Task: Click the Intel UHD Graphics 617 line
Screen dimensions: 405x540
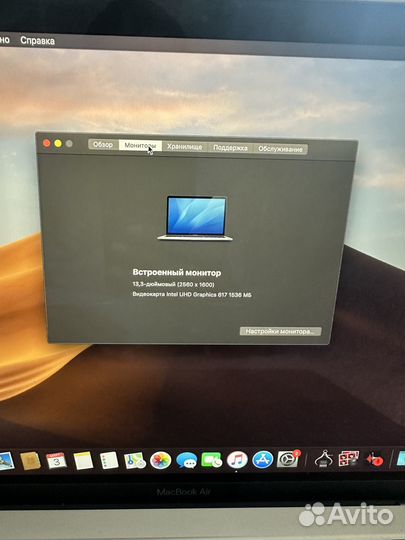Action: point(192,294)
